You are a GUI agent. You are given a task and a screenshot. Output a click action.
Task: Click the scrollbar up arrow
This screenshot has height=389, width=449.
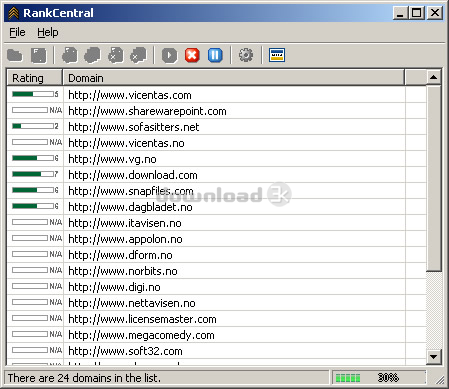(434, 77)
